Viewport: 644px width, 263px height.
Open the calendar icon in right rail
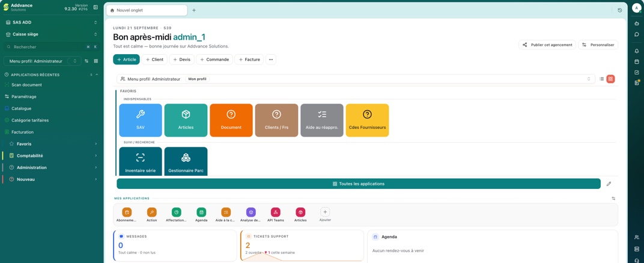click(637, 62)
